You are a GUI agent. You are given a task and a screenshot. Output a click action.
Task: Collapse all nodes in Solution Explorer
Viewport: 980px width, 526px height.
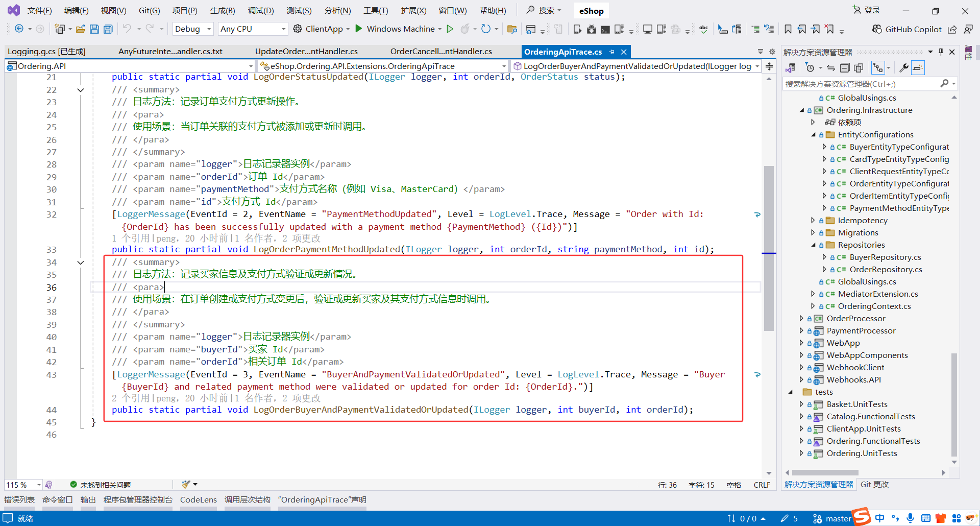[845, 67]
